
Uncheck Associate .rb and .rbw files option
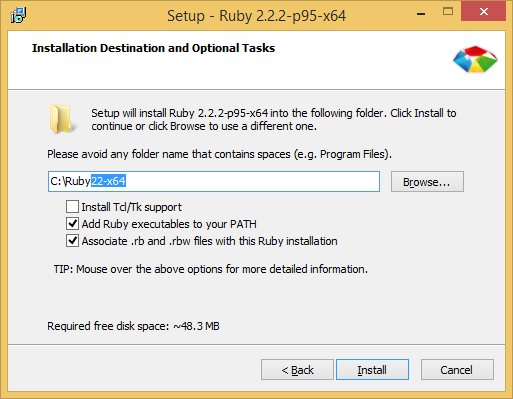[x=72, y=241]
